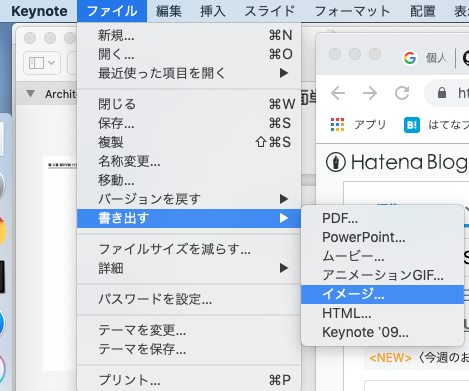The height and width of the screenshot is (391, 469).
Task: Export as PowerPoint... from submenu
Action: (x=382, y=237)
